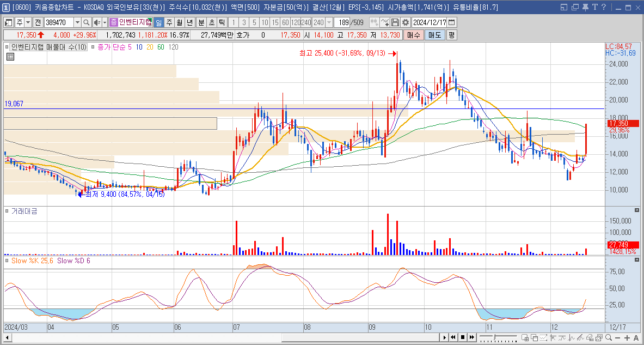Click the 전 button
Screen dimensions: 644x345
(x=38, y=22)
